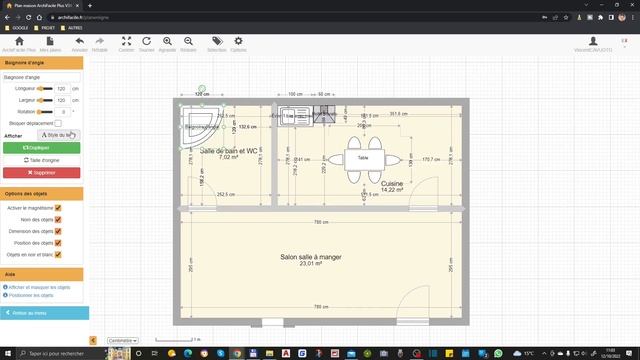This screenshot has width=640, height=360.
Task: Open Windows Start menu
Action: [x=8, y=353]
